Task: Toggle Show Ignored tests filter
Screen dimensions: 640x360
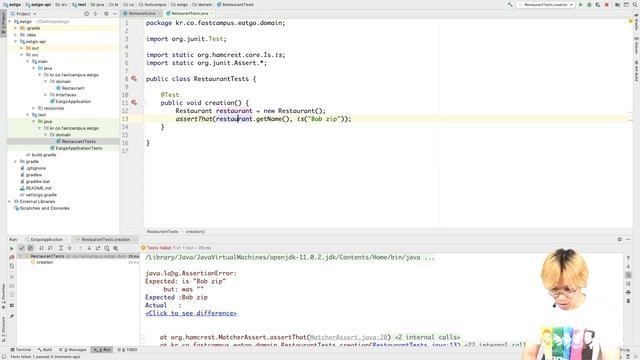Action: click(30, 248)
